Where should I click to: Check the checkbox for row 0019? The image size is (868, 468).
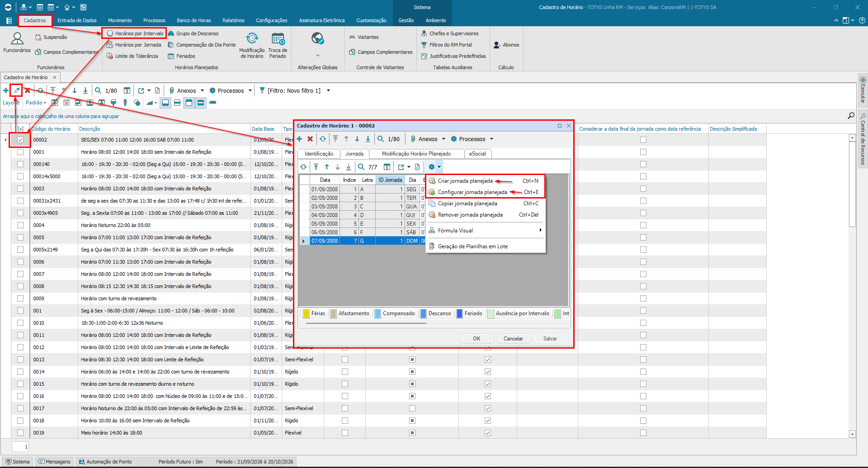[x=20, y=433]
